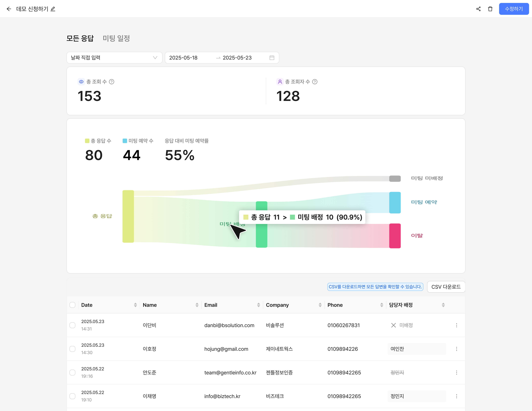Click the share icon

coord(478,9)
